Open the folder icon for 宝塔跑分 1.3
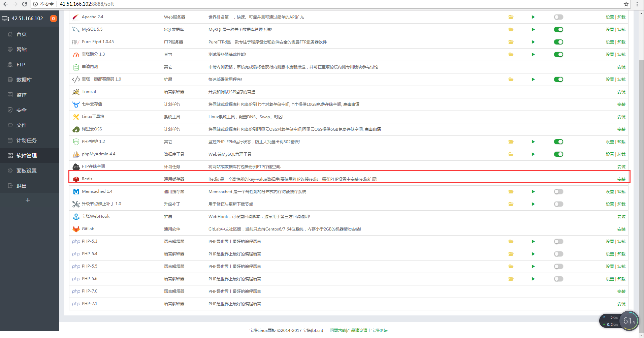 (511, 55)
